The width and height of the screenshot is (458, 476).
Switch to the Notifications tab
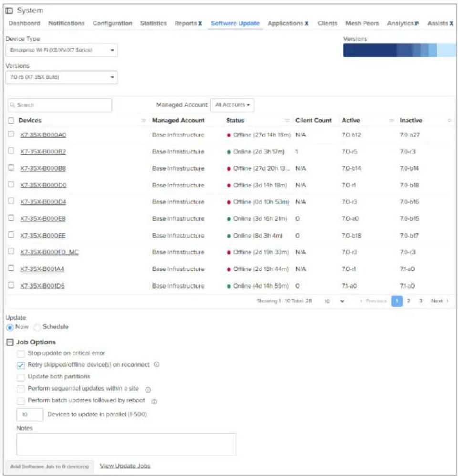coord(66,23)
